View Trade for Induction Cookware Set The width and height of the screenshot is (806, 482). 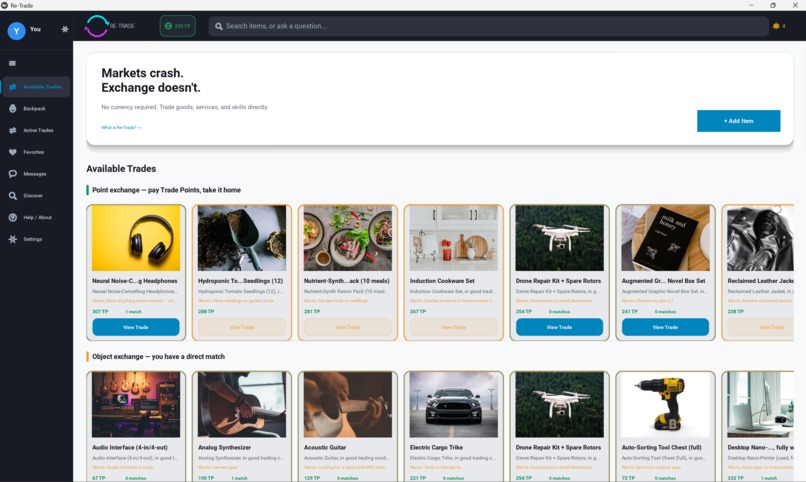453,327
